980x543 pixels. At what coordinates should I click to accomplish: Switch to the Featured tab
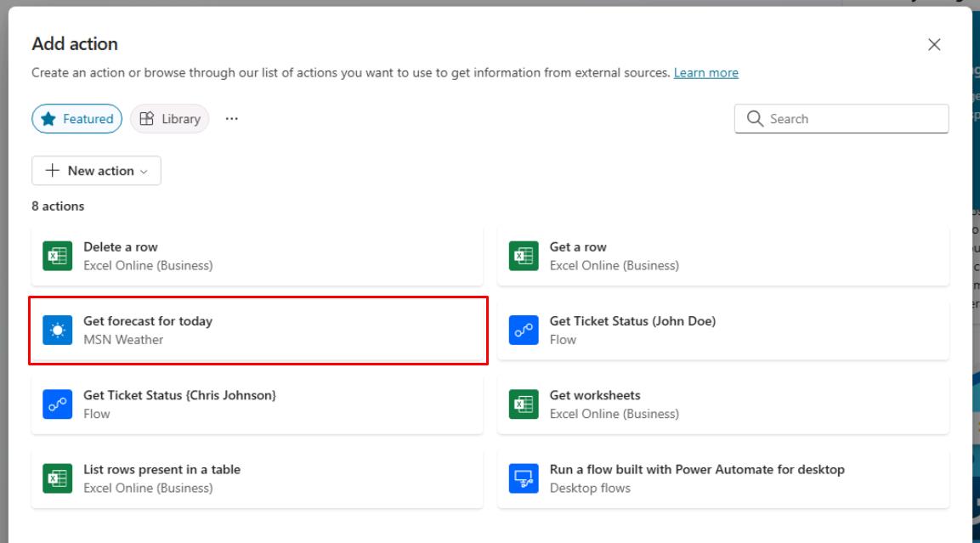77,119
